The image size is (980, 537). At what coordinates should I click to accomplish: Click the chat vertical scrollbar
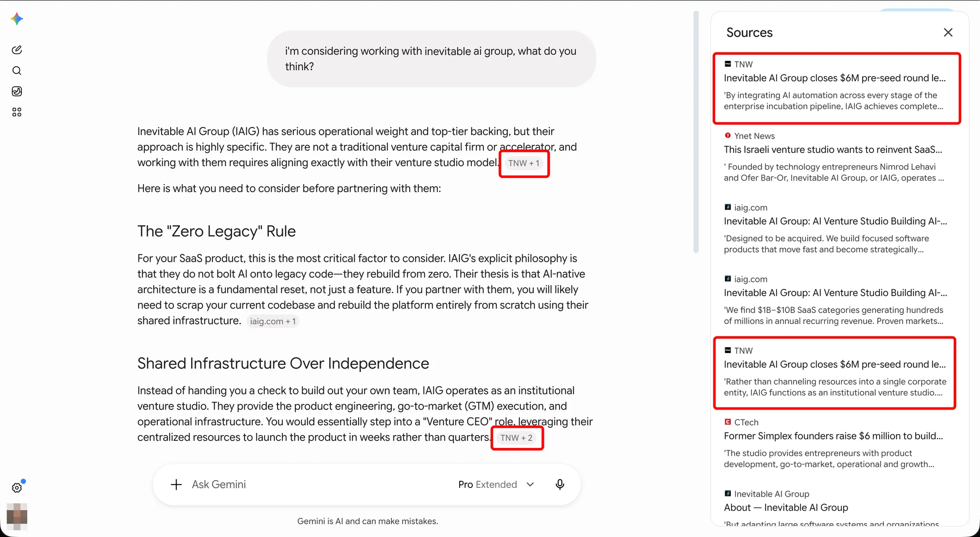click(x=696, y=132)
